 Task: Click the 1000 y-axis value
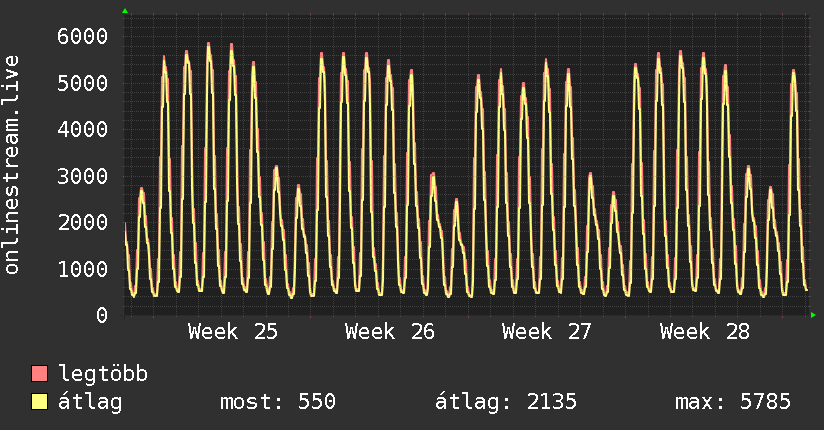pos(83,269)
